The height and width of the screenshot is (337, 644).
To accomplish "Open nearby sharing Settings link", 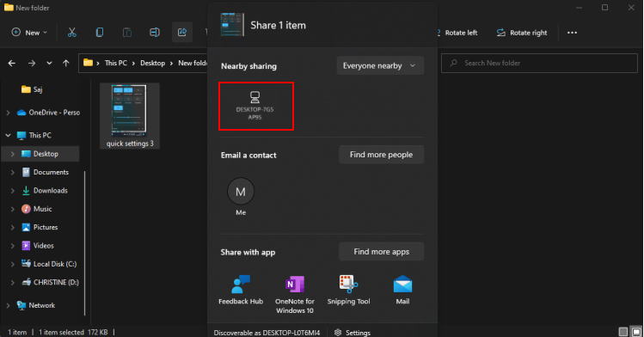I will coord(353,333).
